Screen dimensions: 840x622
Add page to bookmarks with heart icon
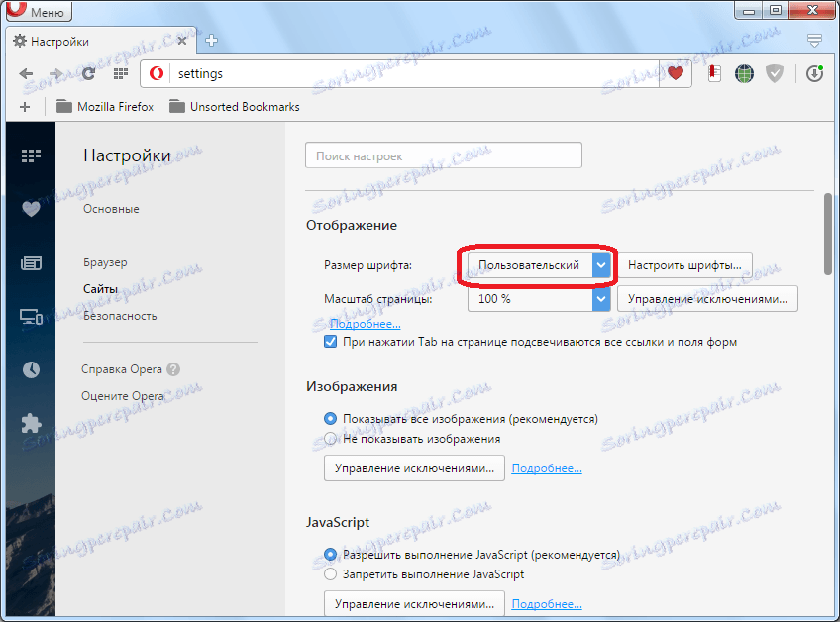click(675, 73)
